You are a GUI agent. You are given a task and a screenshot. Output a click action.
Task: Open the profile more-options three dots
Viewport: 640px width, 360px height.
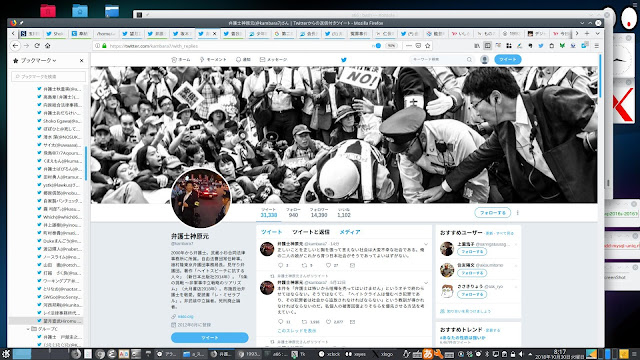(x=518, y=213)
